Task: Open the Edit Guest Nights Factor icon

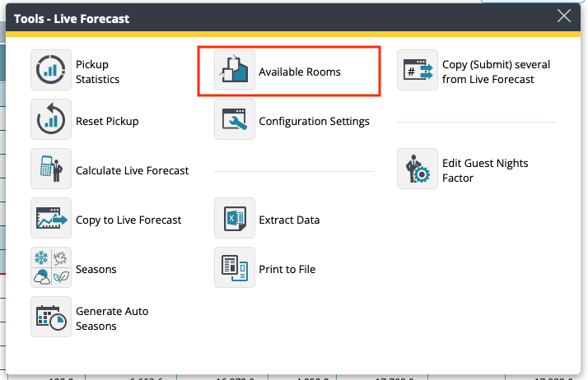Action: [x=418, y=169]
